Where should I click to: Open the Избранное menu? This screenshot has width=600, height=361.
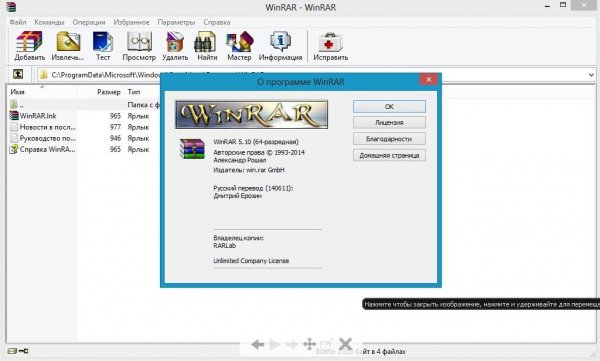(131, 22)
